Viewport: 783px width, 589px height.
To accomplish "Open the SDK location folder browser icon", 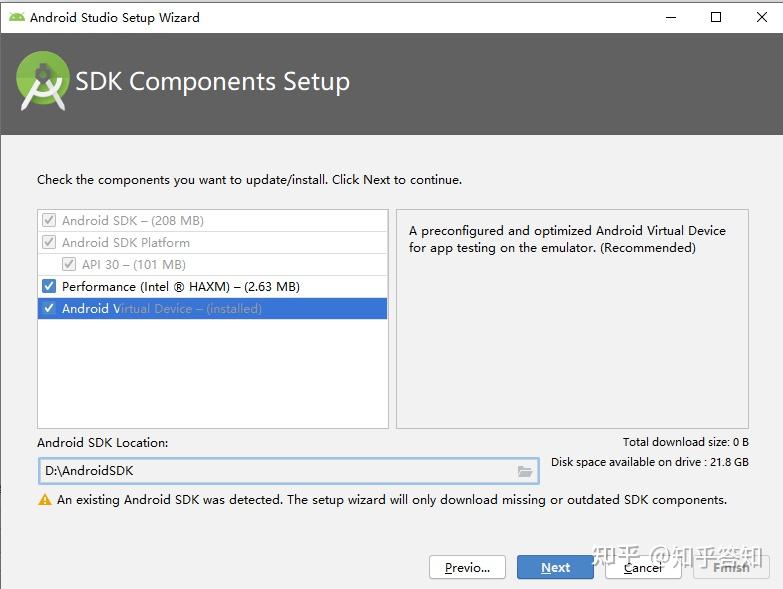I will (524, 471).
